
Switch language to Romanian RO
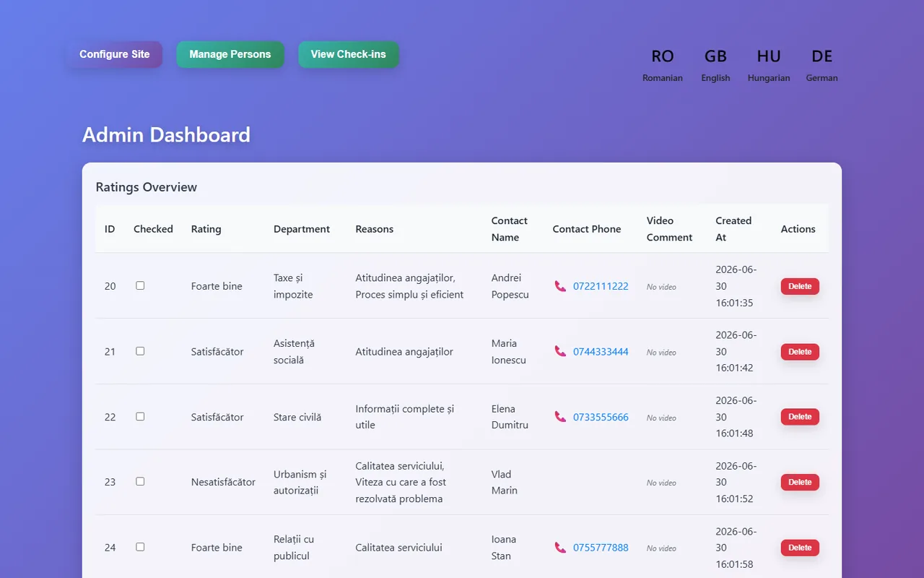click(x=663, y=65)
